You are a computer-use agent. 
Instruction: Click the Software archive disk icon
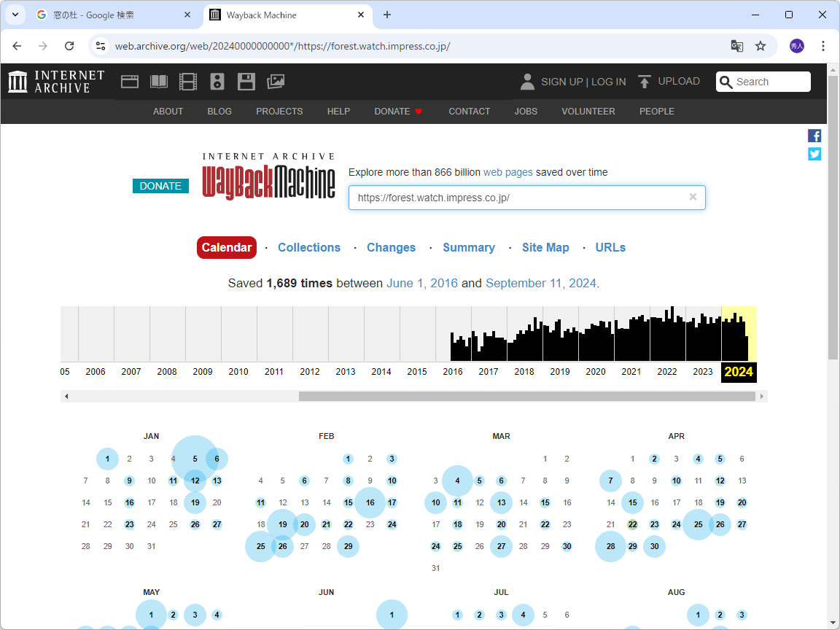coord(246,81)
